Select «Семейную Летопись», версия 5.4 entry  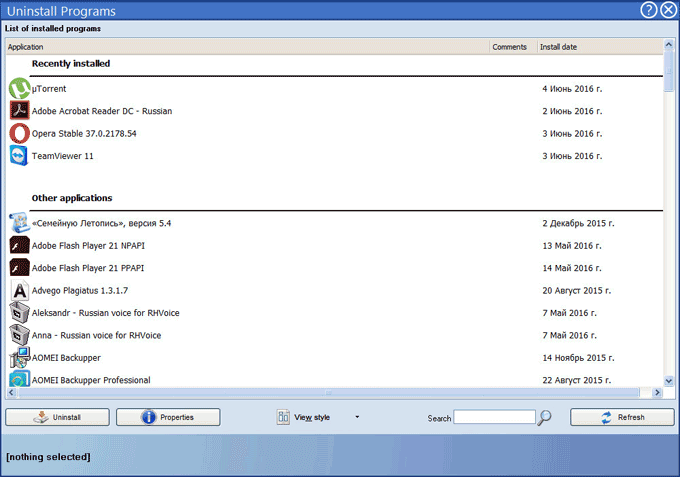pyautogui.click(x=101, y=223)
